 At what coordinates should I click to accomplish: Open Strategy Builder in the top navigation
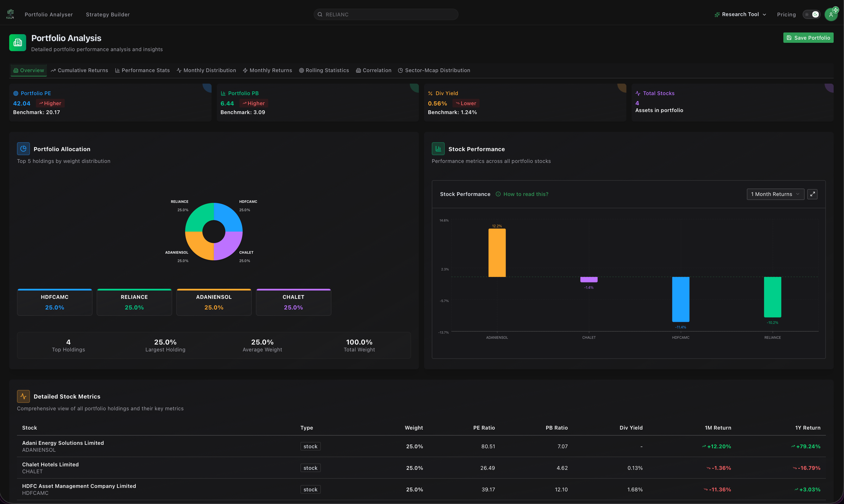[x=108, y=14]
